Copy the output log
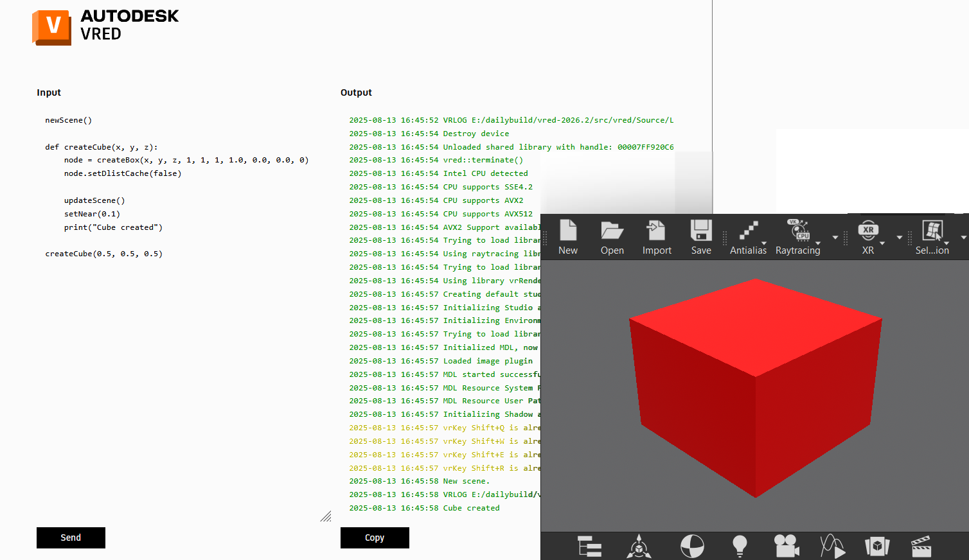Screen dimensions: 969x560 tap(375, 538)
